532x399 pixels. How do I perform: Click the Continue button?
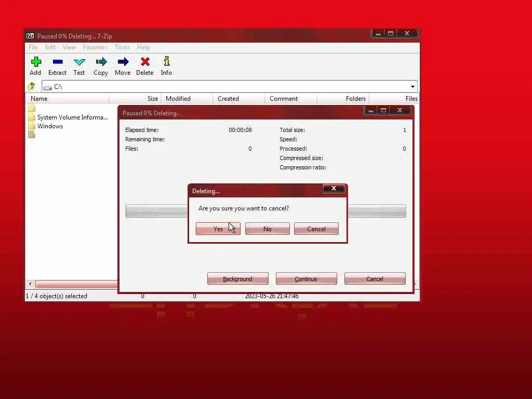tap(307, 278)
